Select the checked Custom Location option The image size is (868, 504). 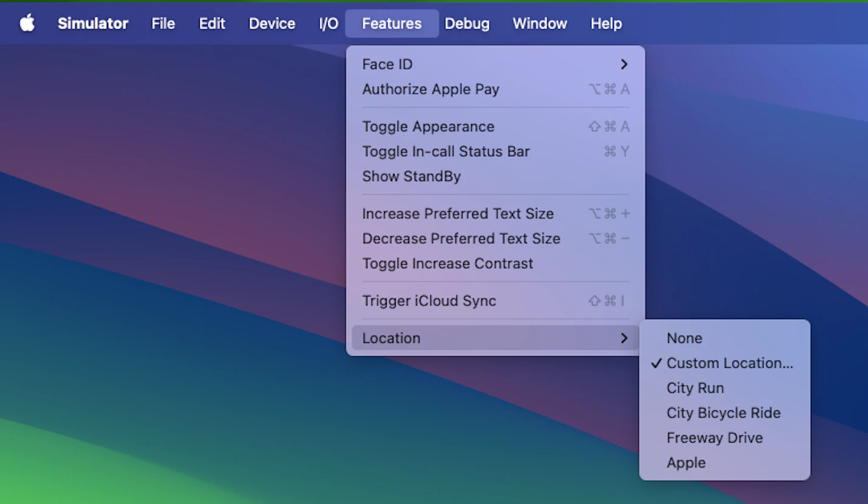pos(725,363)
